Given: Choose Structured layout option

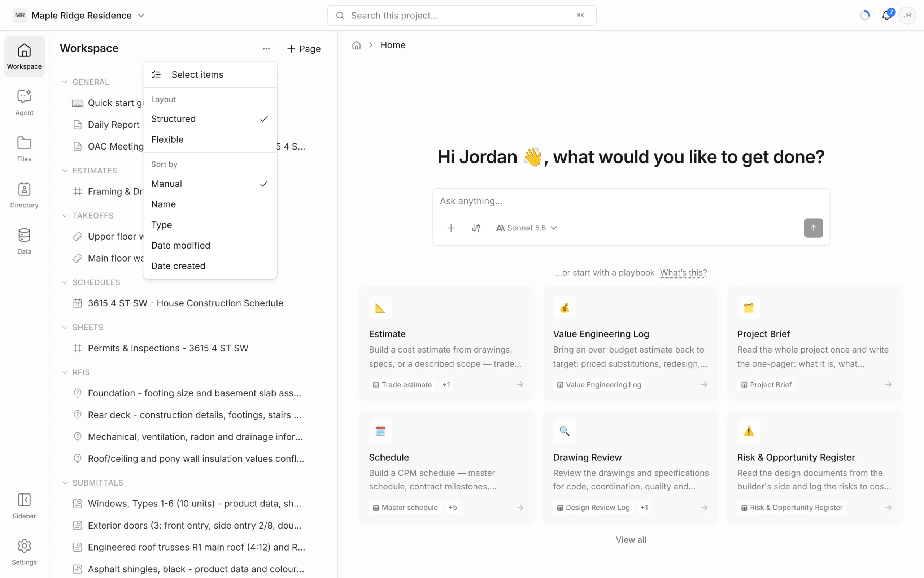Looking at the screenshot, I should tap(210, 119).
